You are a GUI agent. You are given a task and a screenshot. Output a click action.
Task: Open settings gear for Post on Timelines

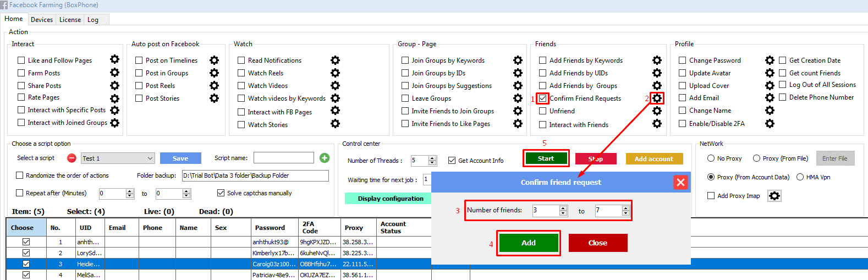[214, 60]
